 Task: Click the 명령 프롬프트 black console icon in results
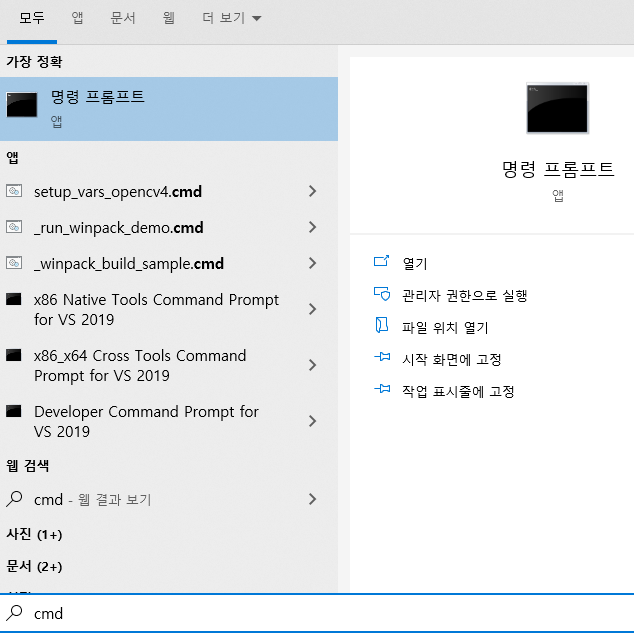tap(22, 105)
